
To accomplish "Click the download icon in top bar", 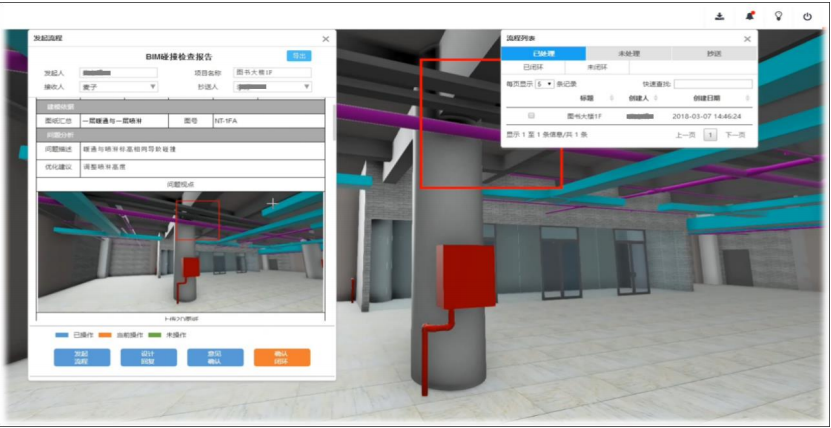I will click(720, 16).
